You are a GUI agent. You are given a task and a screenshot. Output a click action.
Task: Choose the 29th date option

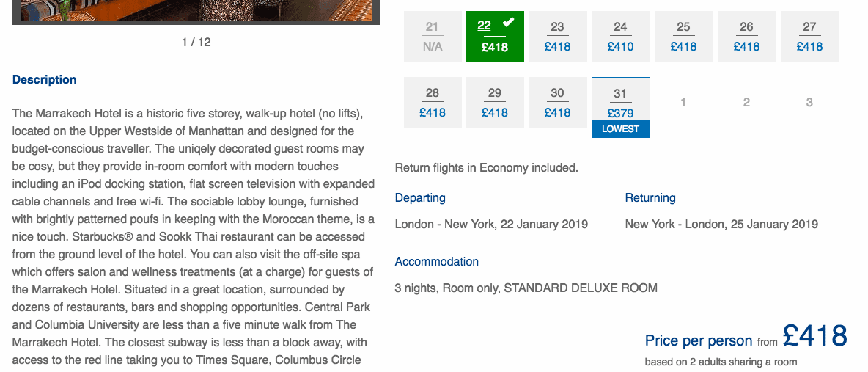coord(495,103)
